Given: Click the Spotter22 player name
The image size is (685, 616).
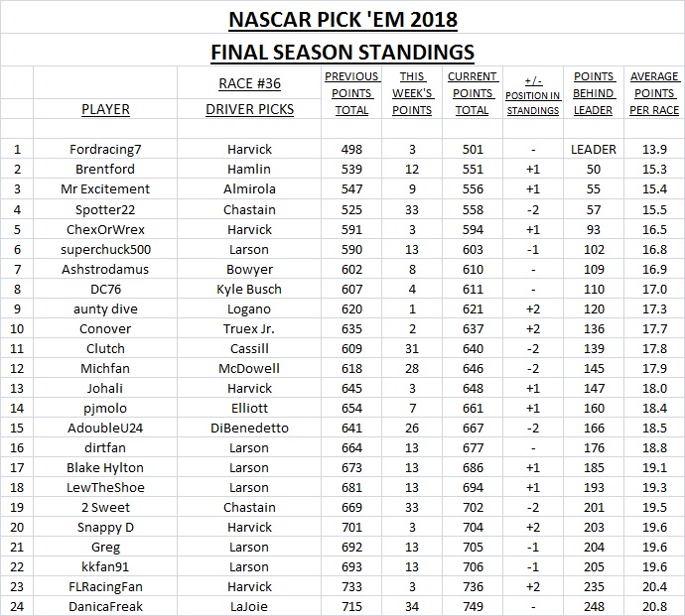Looking at the screenshot, I should pos(105,209).
